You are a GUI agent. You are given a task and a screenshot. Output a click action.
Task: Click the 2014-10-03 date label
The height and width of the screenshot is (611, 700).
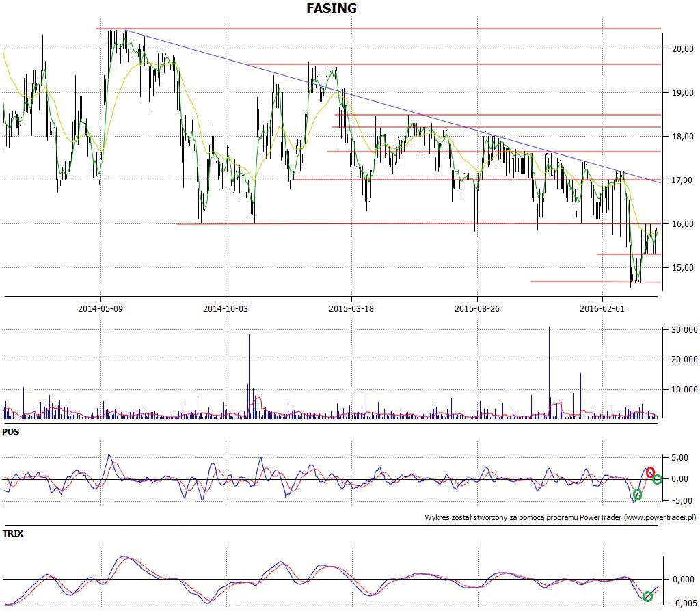(x=226, y=308)
